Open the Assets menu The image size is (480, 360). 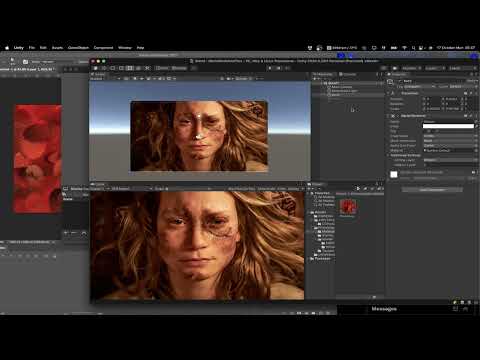click(x=57, y=48)
